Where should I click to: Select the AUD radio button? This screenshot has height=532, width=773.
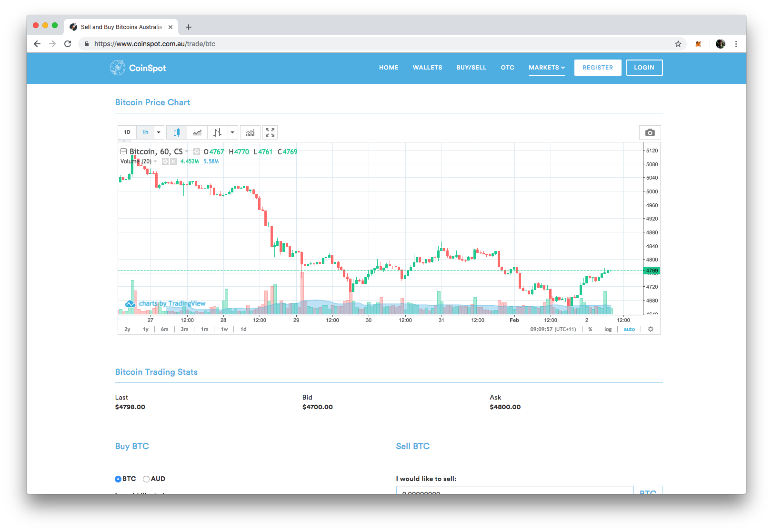coord(146,479)
